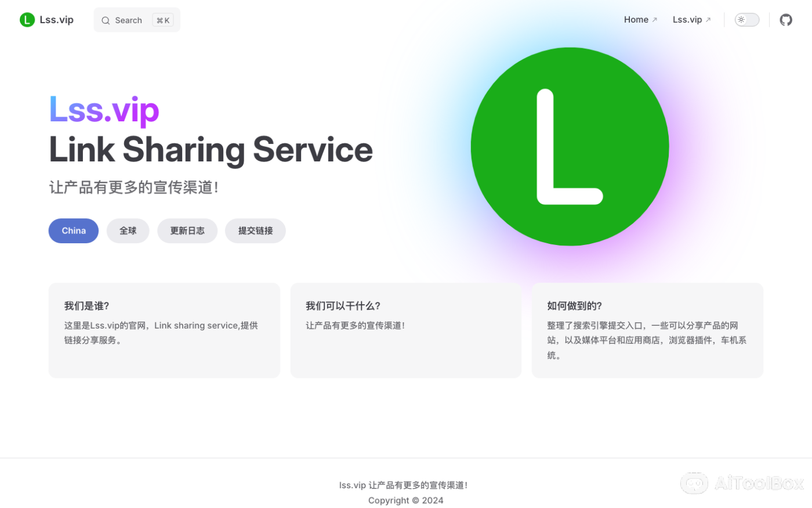Image resolution: width=812 pixels, height=508 pixels.
Task: Toggle dark mode with the theme switch
Action: 746,19
